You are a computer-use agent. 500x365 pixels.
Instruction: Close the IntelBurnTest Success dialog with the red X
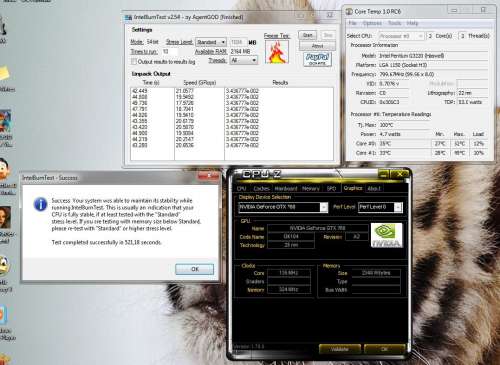click(x=208, y=175)
